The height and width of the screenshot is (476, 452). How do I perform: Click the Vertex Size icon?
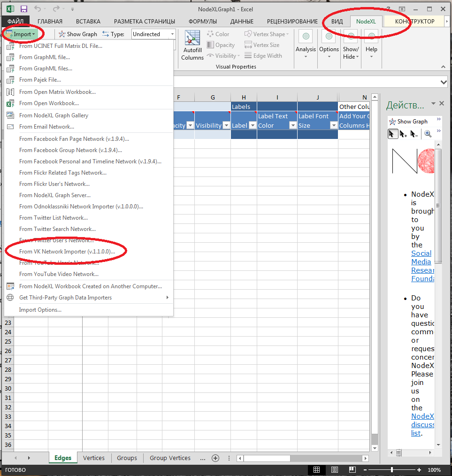[248, 45]
